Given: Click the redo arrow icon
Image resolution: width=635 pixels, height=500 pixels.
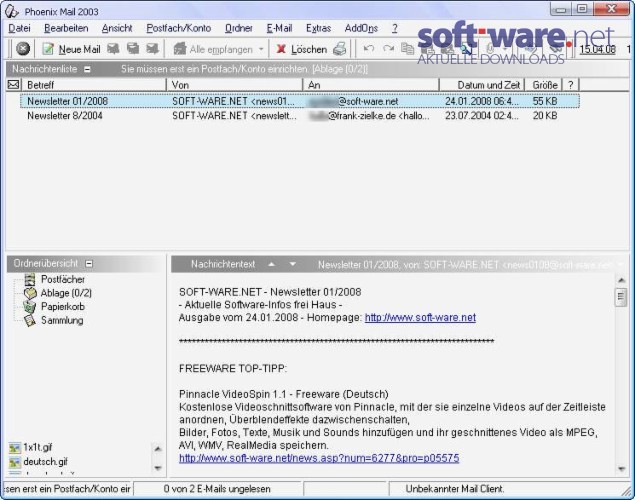Looking at the screenshot, I should pyautogui.click(x=388, y=49).
